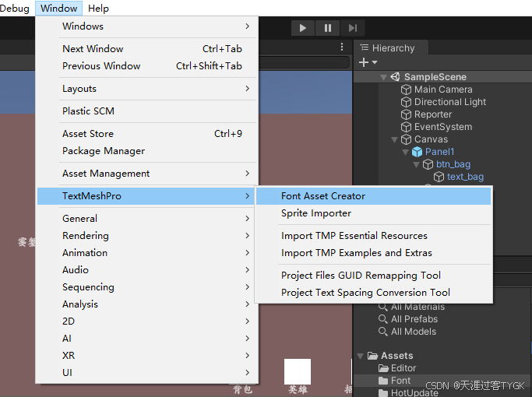Expand the AI submenu
Viewport: 532px width, 397px height.
tap(147, 339)
